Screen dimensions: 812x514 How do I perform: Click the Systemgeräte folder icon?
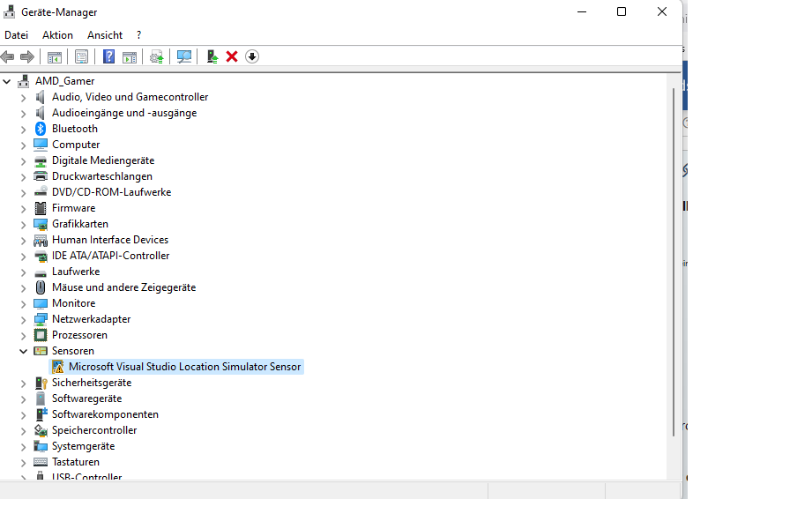(41, 446)
